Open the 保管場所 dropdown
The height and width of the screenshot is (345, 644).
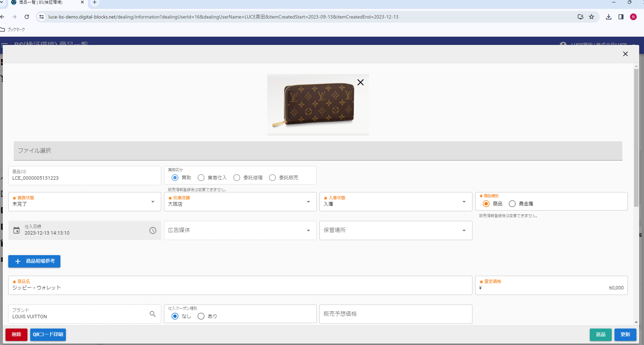396,230
